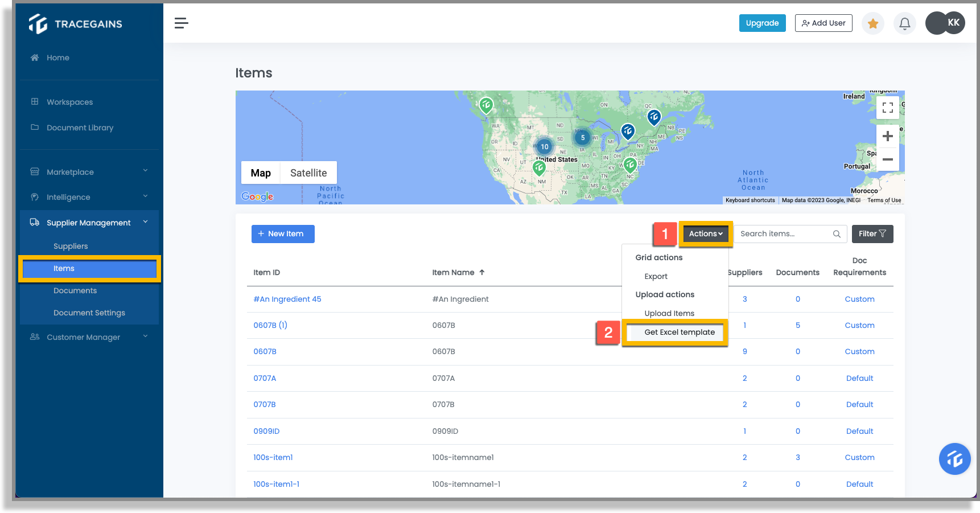The image size is (980, 513).
Task: Click suppliers count 9 in the 0607B row without (1)
Action: pos(744,351)
